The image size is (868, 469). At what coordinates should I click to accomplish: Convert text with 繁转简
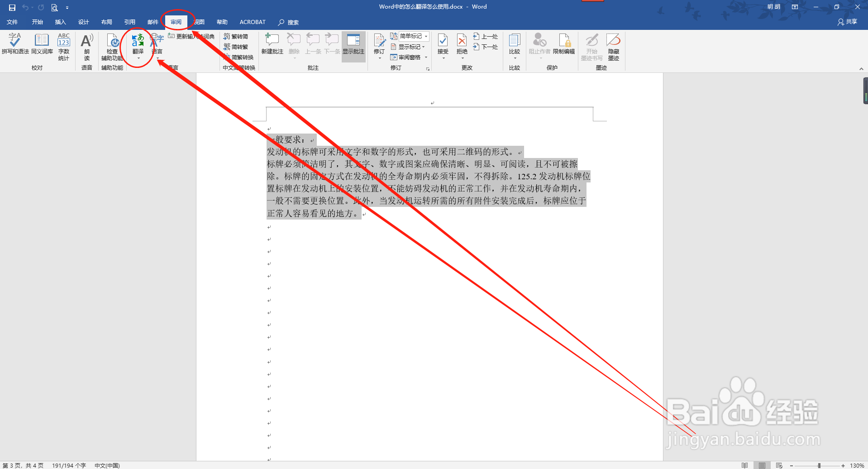[x=236, y=36]
